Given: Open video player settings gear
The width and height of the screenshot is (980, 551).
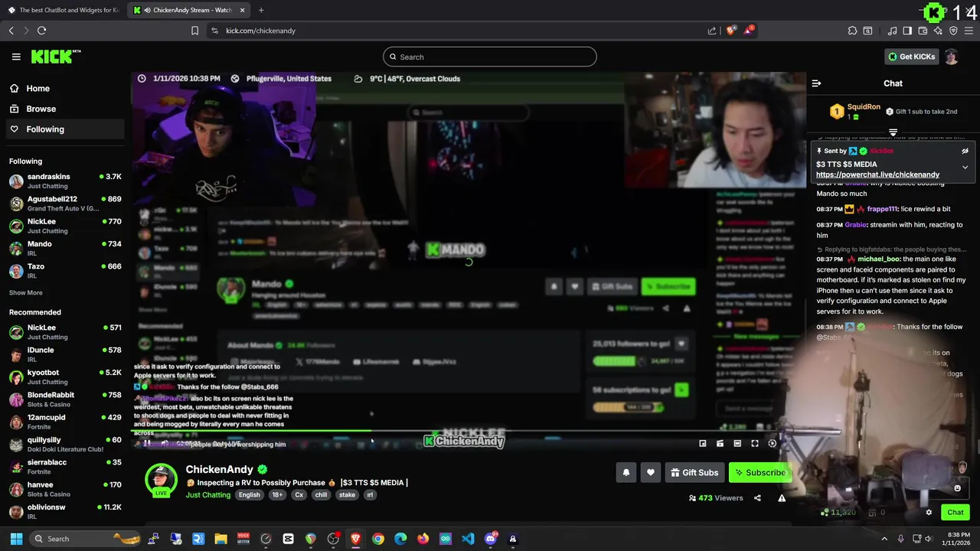Looking at the screenshot, I should (x=772, y=443).
